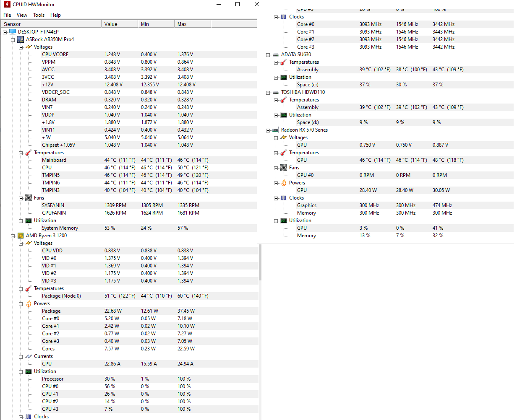
Task: Click the CPUID HWMonitor app icon in title bar
Action: (7, 5)
